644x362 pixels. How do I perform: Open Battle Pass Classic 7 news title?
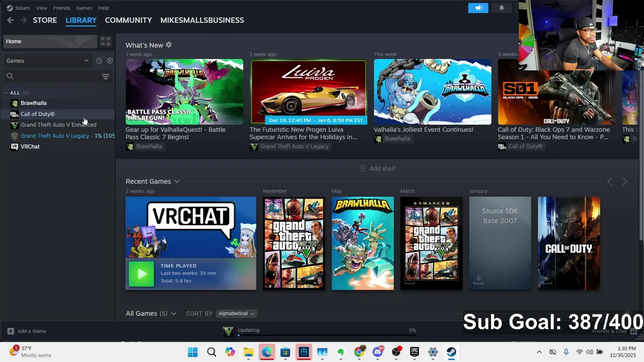[176, 133]
